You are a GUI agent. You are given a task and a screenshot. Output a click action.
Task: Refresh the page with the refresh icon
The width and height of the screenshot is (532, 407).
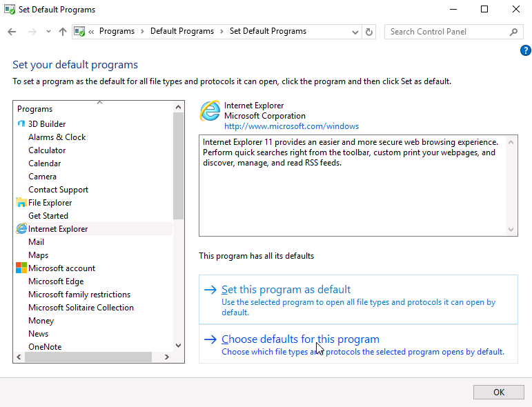click(x=369, y=32)
